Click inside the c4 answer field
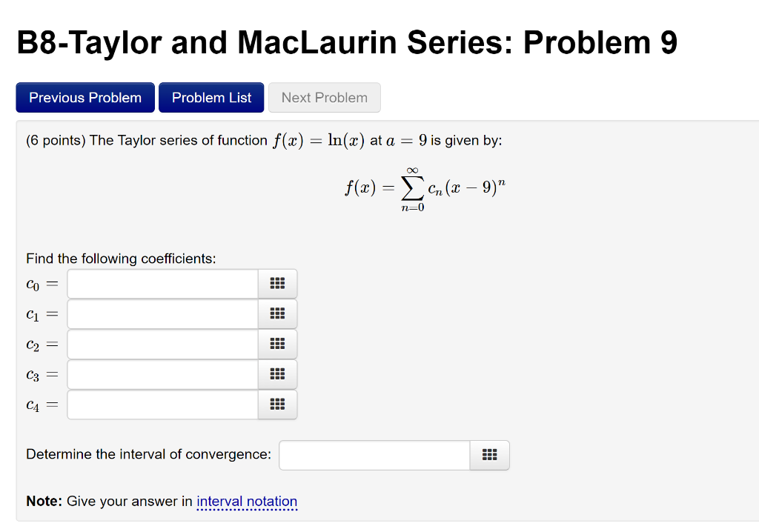Screen dimensions: 759x532 pos(162,405)
